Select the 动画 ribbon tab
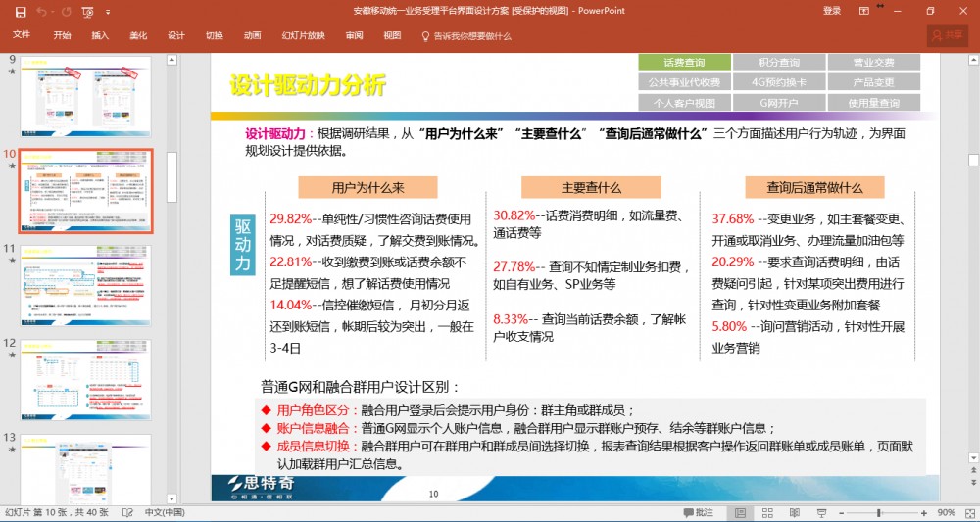The height and width of the screenshot is (522, 980). pos(253,35)
